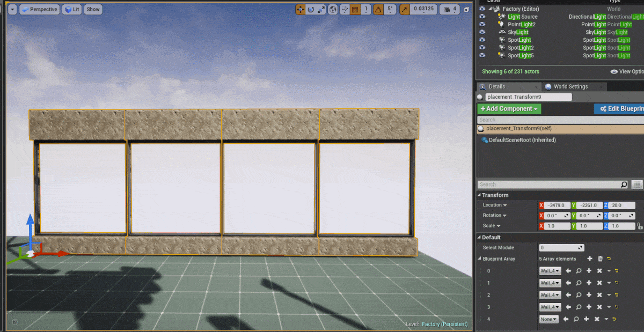Image resolution: width=644 pixels, height=332 pixels.
Task: Adjust Rotation X value slider field
Action: [x=558, y=216]
